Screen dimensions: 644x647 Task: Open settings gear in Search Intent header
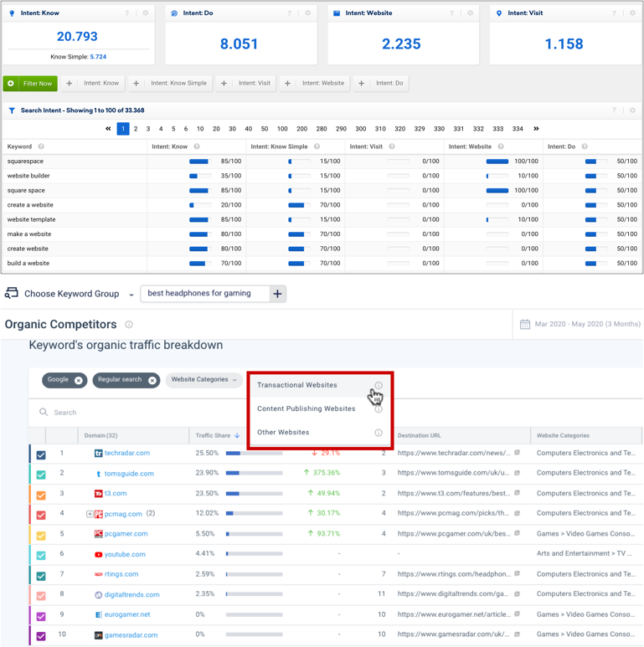point(632,110)
